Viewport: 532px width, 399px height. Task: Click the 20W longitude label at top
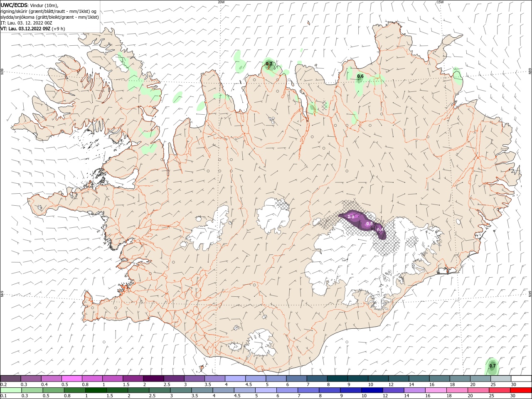pos(222,2)
